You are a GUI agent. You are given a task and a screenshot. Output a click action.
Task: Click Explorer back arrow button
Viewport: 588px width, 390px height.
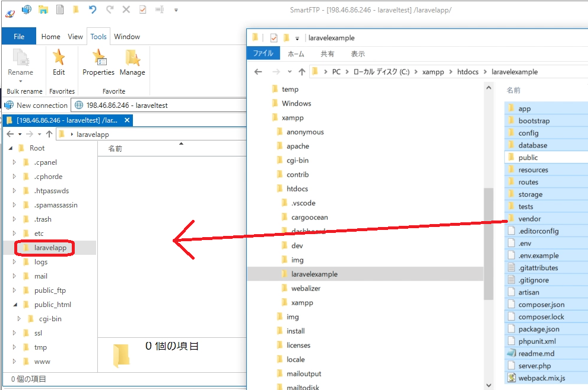tap(258, 72)
